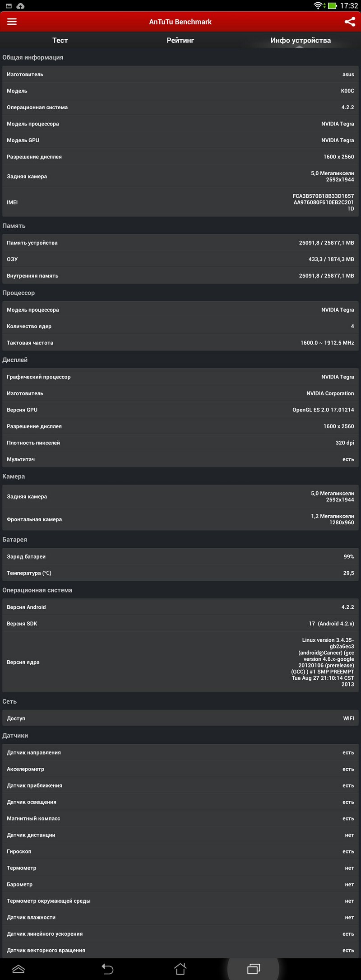Select the Заряд батареи row
The height and width of the screenshot is (980, 361).
point(180,557)
